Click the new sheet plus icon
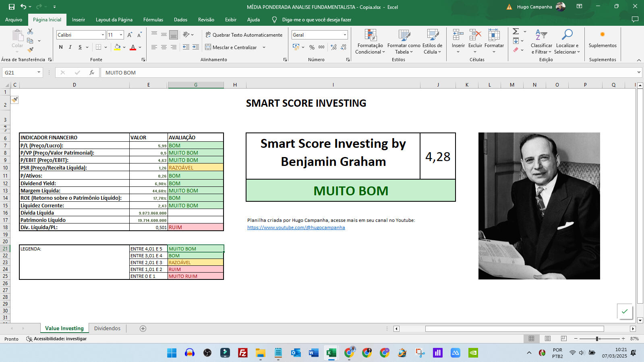 click(x=143, y=329)
